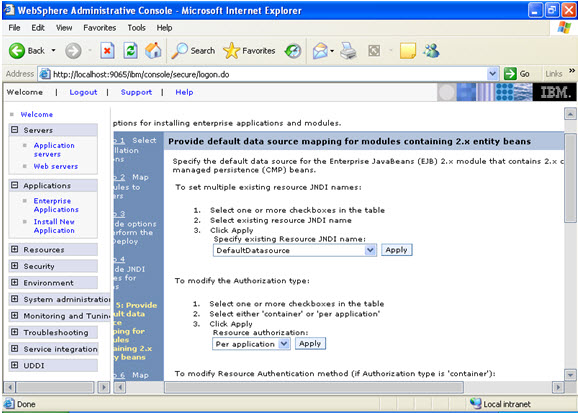This screenshot has height=413, width=578.
Task: Click the Links toolbar label
Action: tap(554, 74)
